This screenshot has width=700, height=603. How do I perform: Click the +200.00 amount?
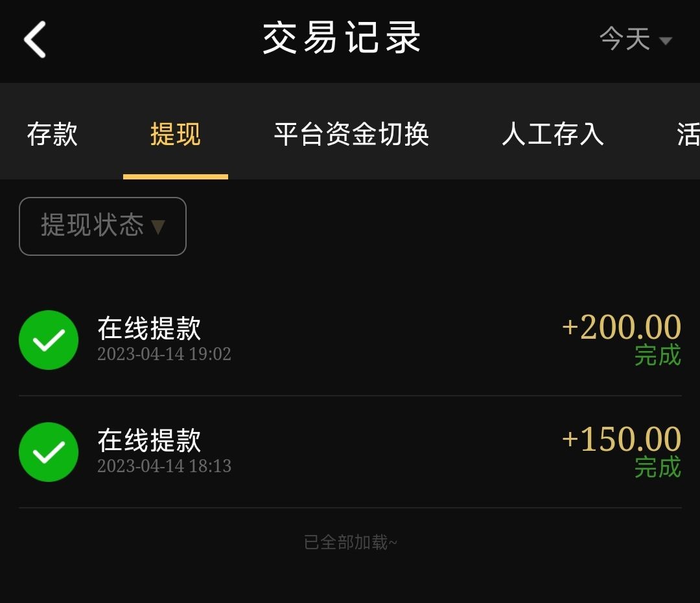(x=621, y=327)
